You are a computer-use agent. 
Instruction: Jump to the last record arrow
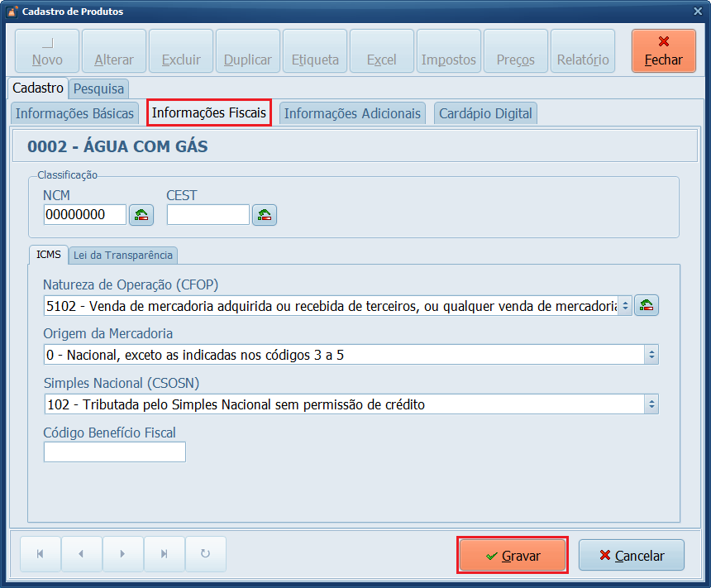click(x=164, y=554)
